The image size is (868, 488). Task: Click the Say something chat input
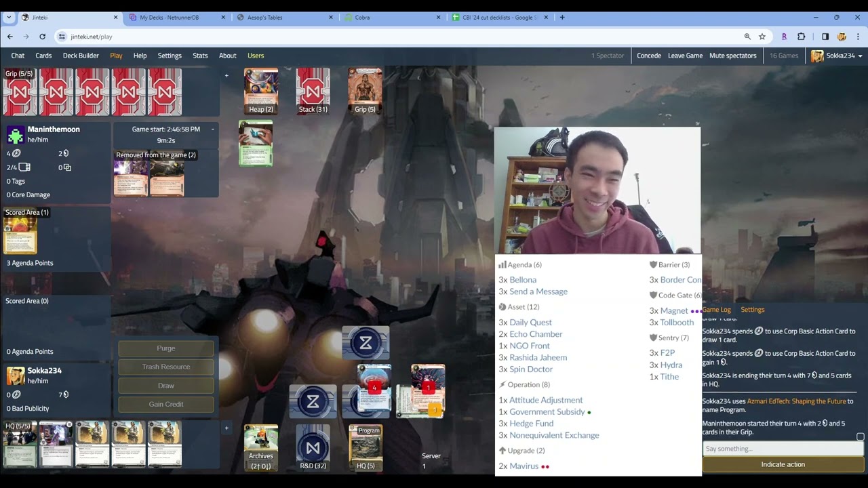pyautogui.click(x=783, y=449)
